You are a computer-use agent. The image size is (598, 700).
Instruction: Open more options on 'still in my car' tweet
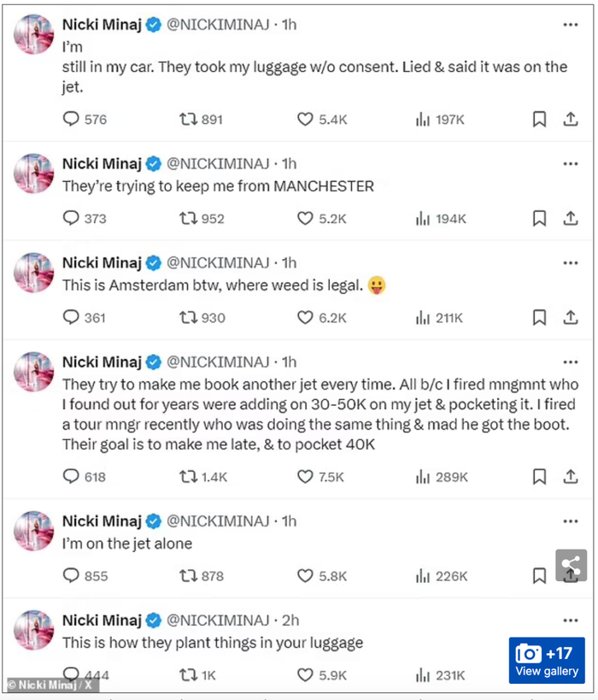(570, 25)
